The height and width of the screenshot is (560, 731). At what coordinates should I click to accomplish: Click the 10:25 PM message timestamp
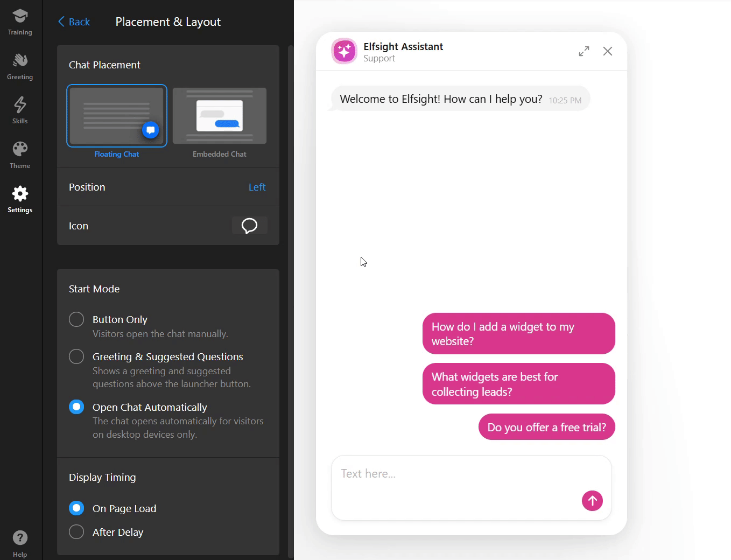(565, 101)
